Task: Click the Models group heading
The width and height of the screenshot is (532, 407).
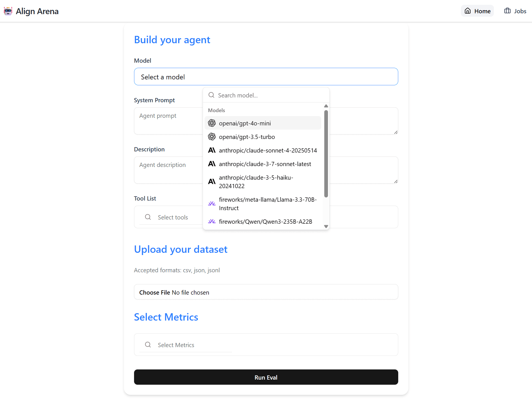Action: tap(216, 110)
